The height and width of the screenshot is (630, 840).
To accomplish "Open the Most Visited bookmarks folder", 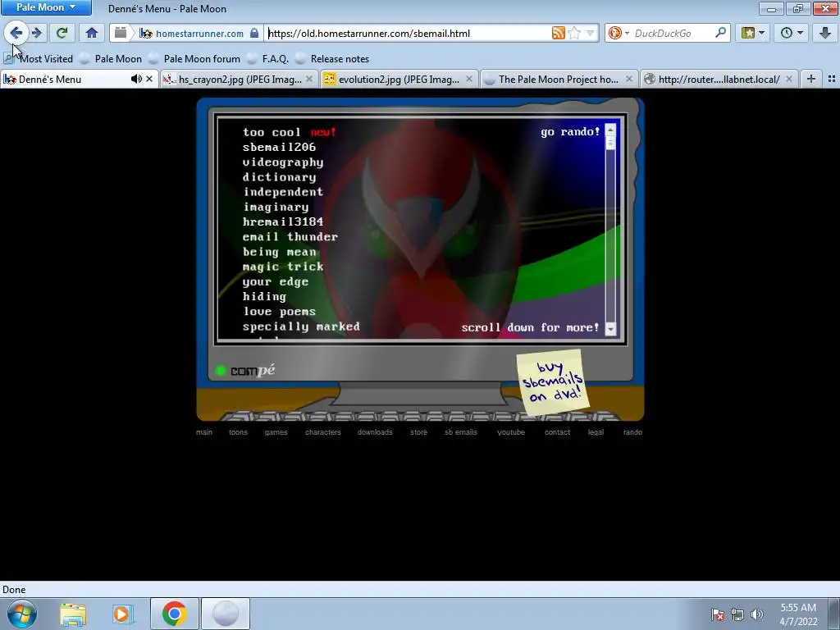I will pyautogui.click(x=38, y=59).
